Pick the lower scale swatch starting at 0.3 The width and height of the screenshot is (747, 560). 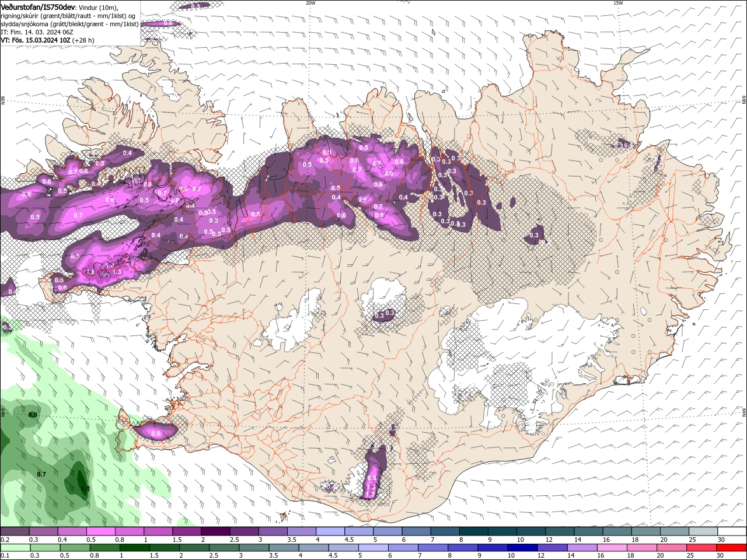tap(44, 548)
